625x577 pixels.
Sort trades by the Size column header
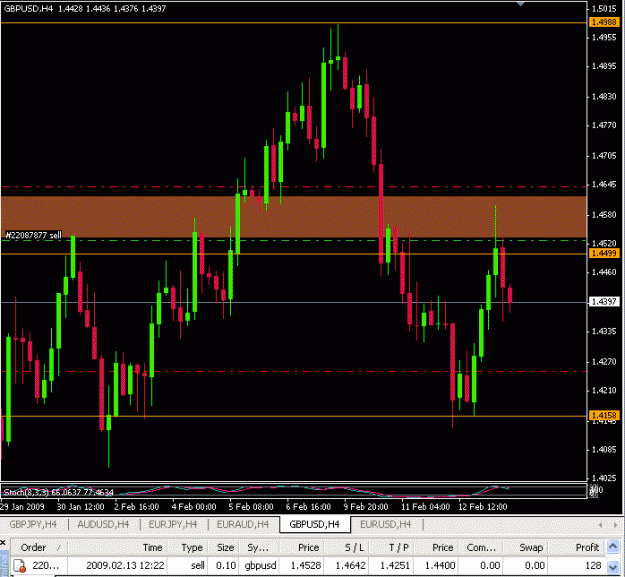(x=225, y=548)
